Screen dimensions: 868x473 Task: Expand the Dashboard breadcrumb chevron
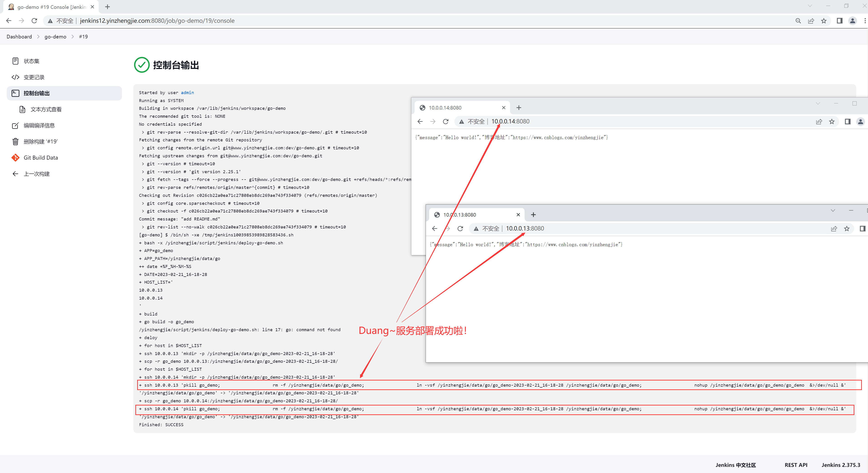[x=38, y=37]
